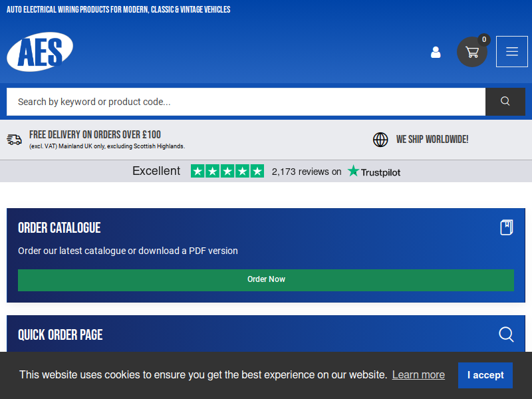Click the We Ship Worldwide text

click(x=432, y=140)
